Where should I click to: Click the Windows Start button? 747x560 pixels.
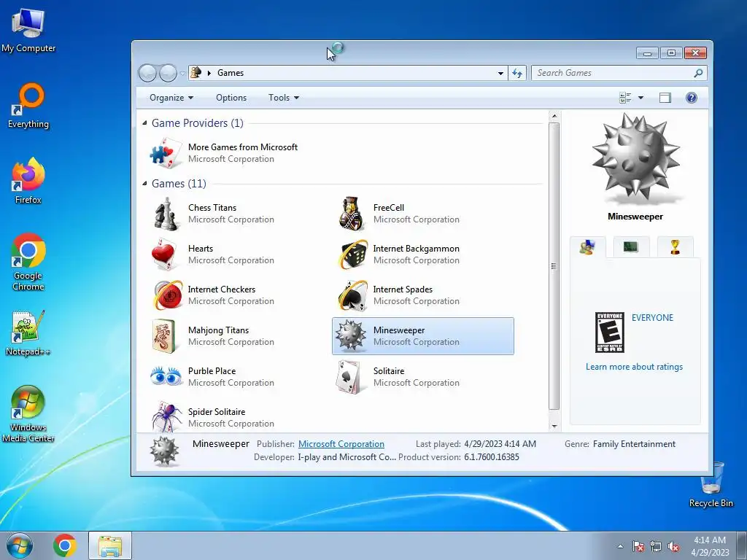20,545
